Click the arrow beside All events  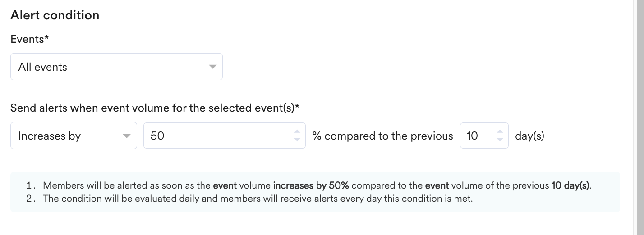(212, 67)
